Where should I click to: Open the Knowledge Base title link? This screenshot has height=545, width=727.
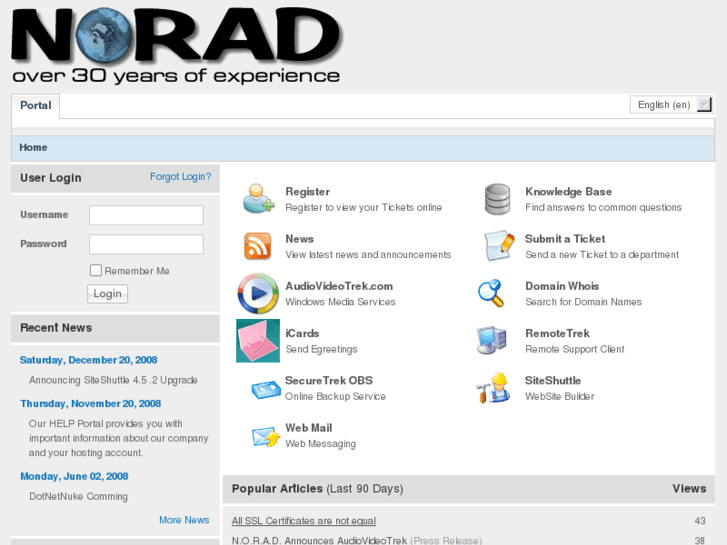click(x=568, y=192)
